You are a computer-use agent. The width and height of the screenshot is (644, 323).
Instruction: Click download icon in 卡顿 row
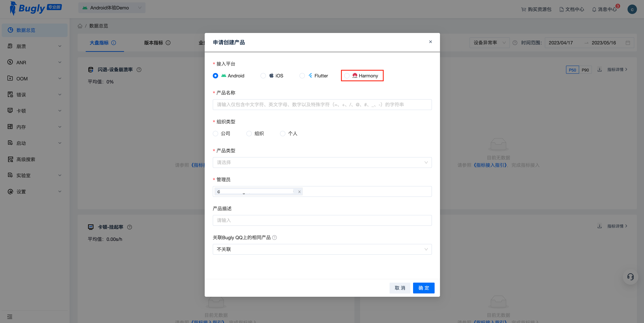(599, 226)
